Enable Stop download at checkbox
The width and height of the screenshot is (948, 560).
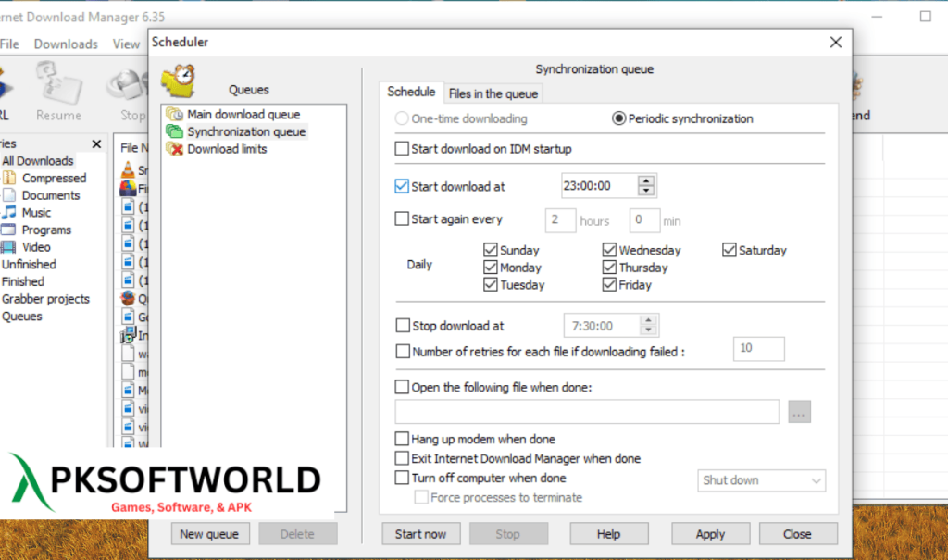(x=402, y=326)
